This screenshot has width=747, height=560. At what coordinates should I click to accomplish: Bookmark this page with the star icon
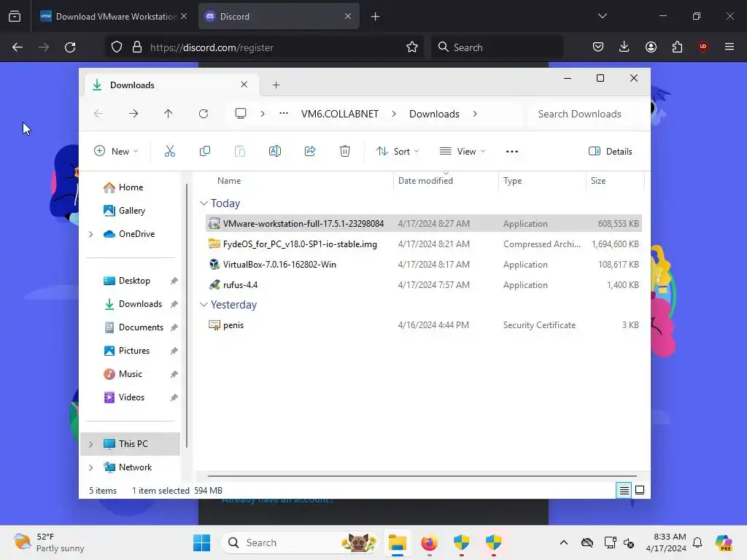[x=412, y=47]
